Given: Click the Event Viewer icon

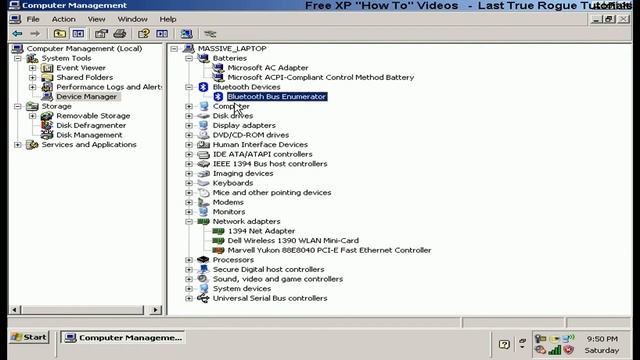Looking at the screenshot, I should [x=47, y=68].
